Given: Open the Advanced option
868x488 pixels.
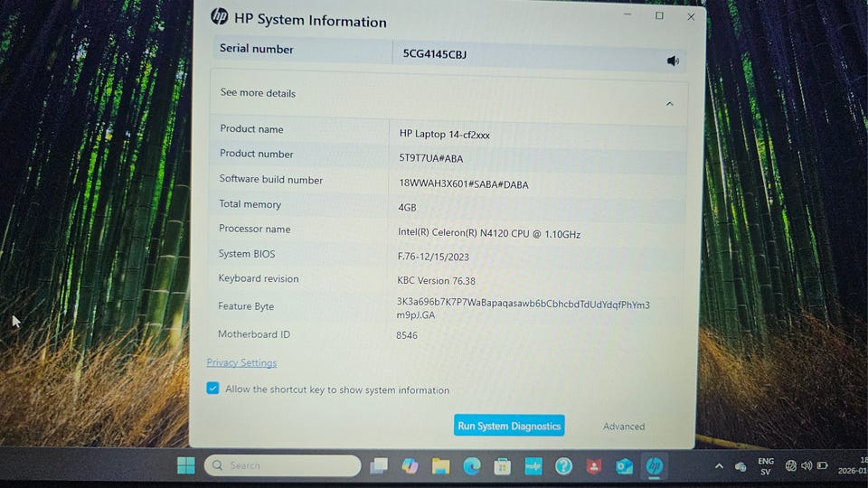Looking at the screenshot, I should (624, 426).
